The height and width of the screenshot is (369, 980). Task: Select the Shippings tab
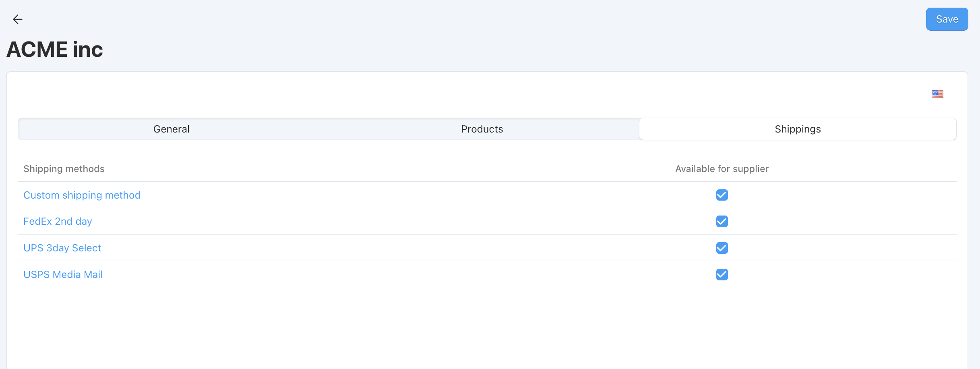tap(798, 129)
